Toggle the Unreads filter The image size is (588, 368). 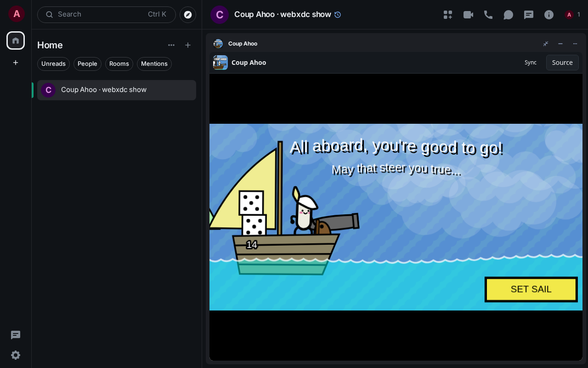(x=53, y=64)
